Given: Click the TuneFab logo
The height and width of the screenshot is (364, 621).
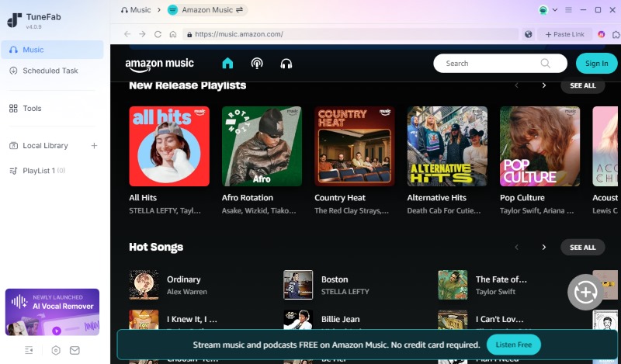Looking at the screenshot, I should tap(14, 20).
